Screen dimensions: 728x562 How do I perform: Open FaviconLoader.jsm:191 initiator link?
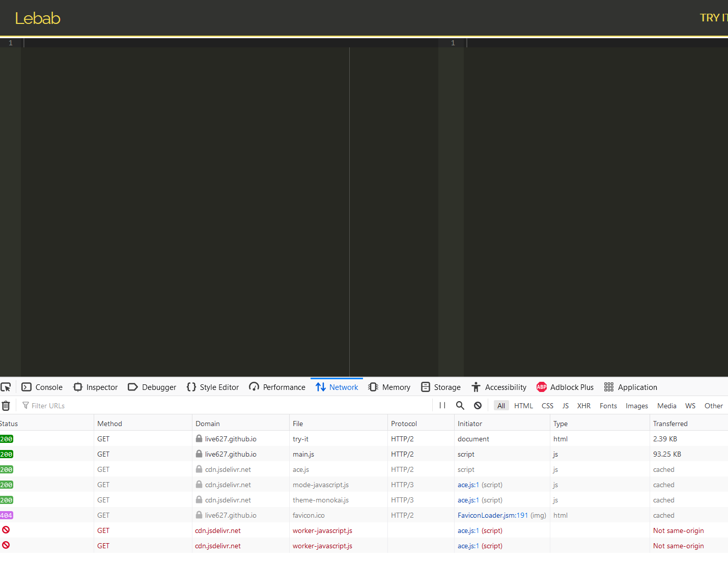point(493,515)
